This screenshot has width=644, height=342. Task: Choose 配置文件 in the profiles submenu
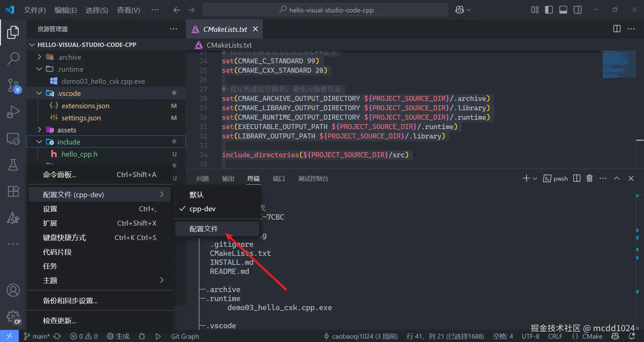tap(217, 229)
